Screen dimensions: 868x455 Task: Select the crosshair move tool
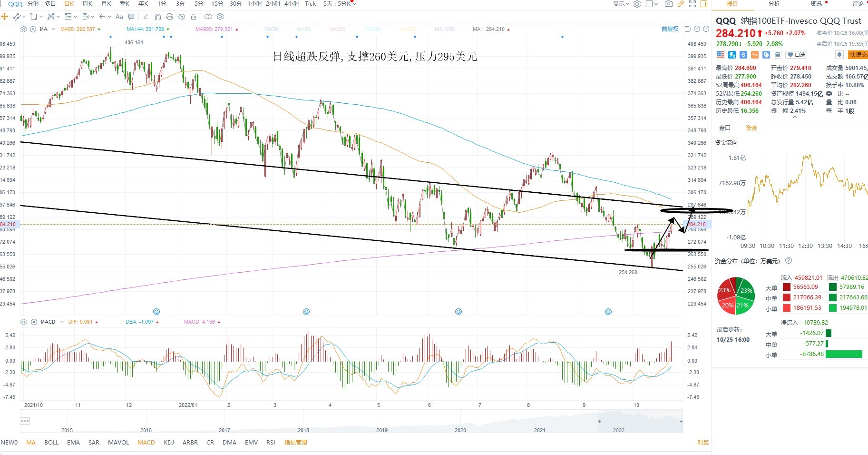[5, 17]
